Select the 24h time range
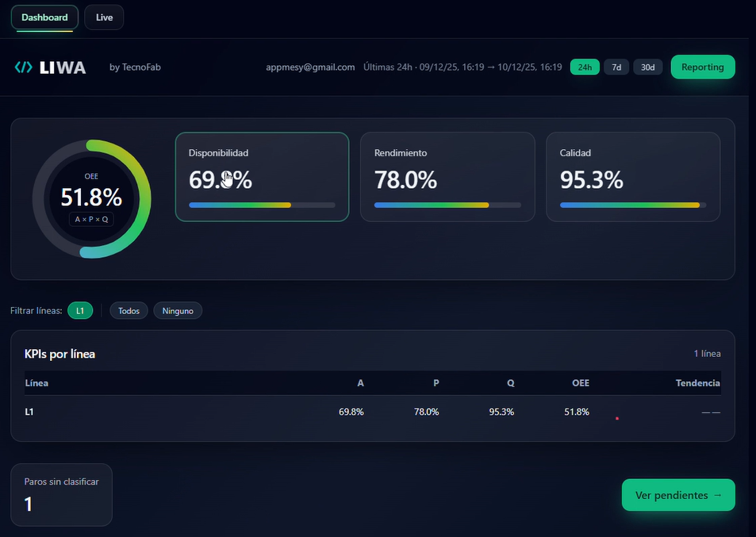This screenshot has height=537, width=756. tap(585, 67)
